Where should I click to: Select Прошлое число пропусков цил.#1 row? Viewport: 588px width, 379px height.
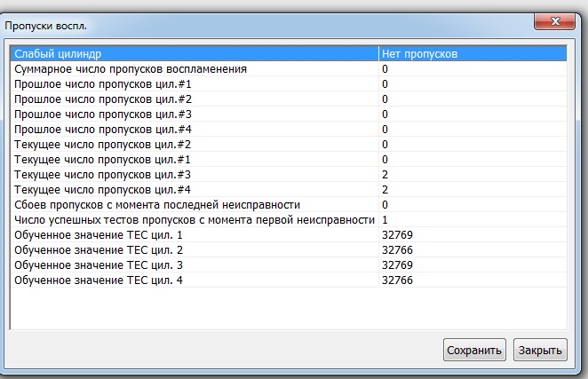coord(289,84)
